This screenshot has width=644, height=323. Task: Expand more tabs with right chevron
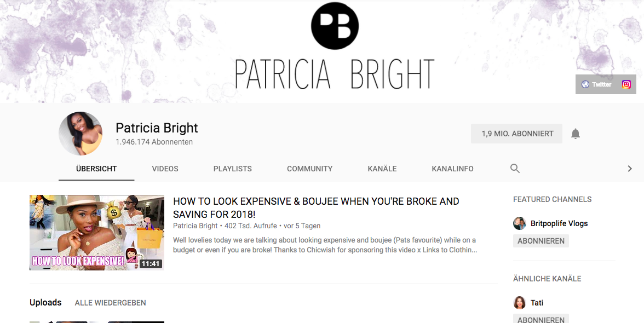pos(630,168)
